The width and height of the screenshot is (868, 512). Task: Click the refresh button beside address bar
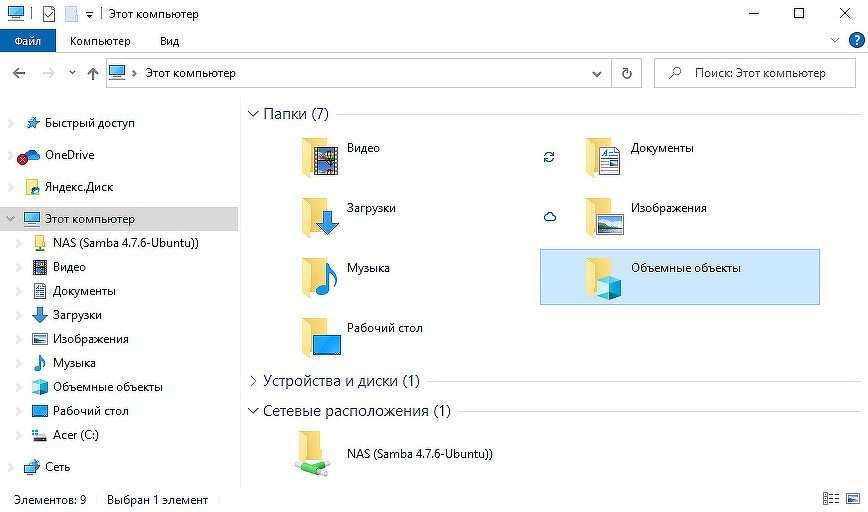(x=626, y=73)
